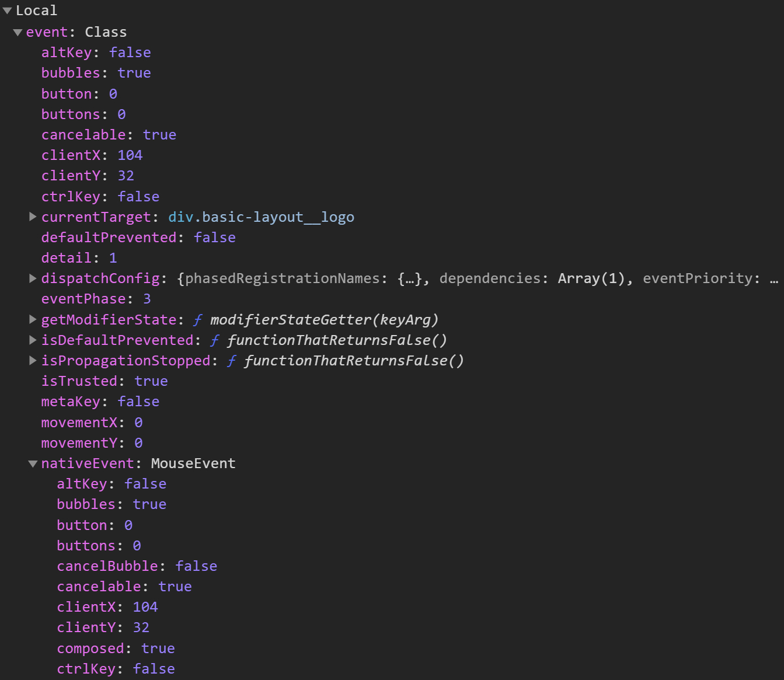Click the modifierStateGetter(keyArg) function value

pos(323,320)
